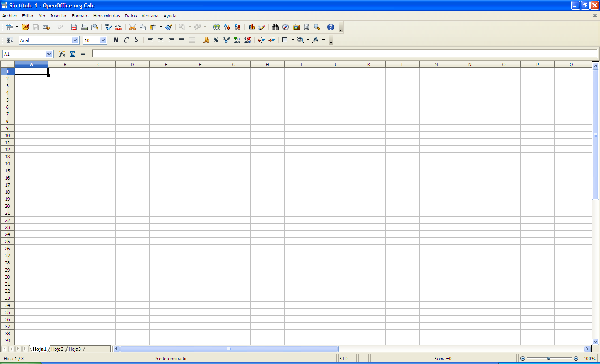Expand the Name Box cell reference dropdown

click(50, 54)
